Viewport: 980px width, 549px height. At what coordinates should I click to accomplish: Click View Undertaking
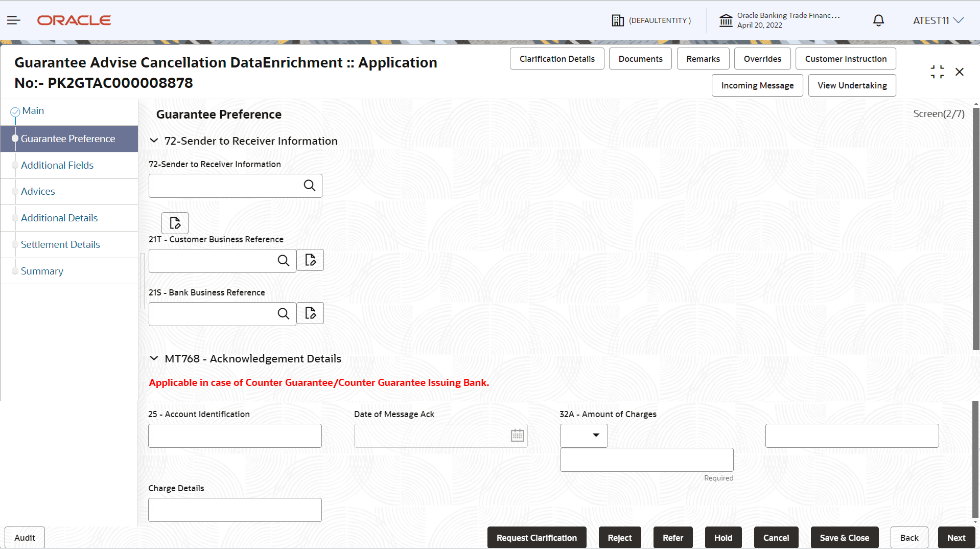click(x=852, y=85)
